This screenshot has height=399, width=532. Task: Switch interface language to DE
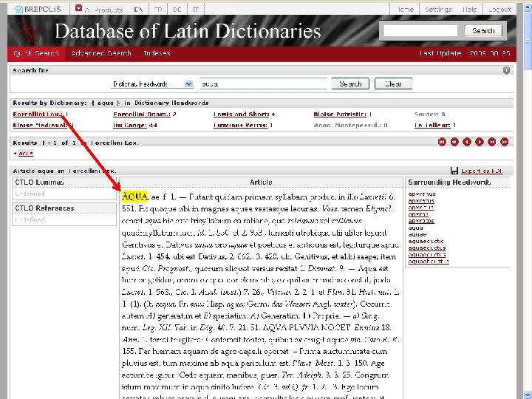pyautogui.click(x=177, y=10)
